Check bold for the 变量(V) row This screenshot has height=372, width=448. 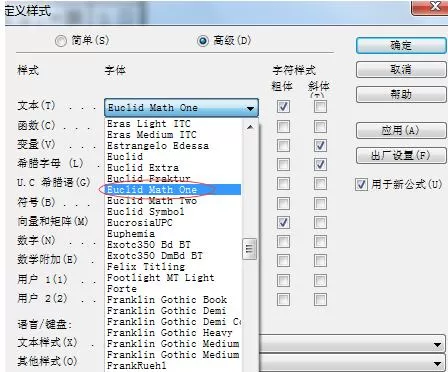coord(283,145)
